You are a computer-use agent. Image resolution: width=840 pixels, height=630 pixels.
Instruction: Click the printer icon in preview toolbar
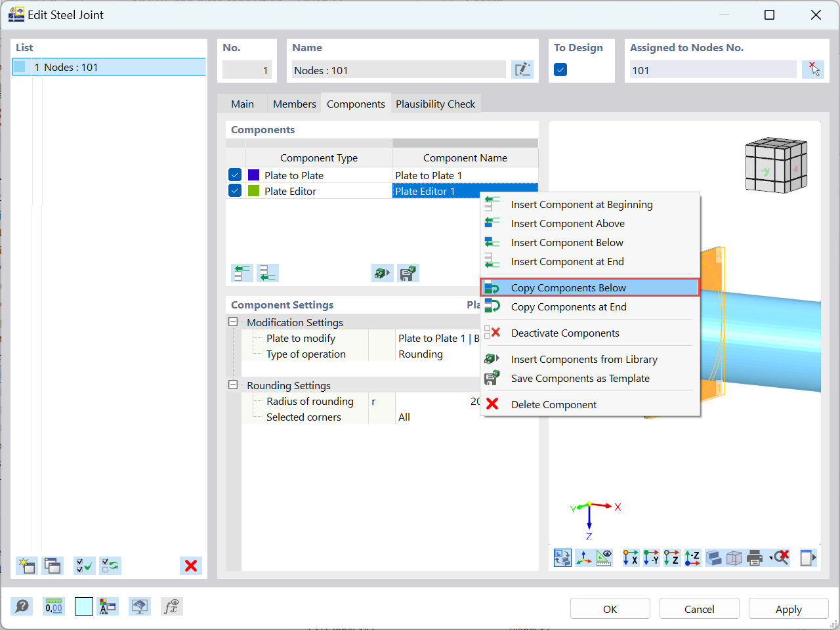pos(755,558)
